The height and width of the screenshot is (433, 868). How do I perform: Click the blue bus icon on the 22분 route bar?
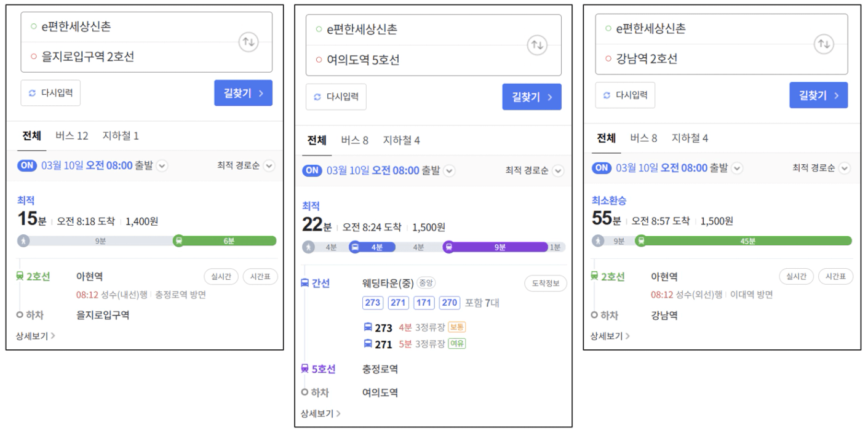(355, 247)
